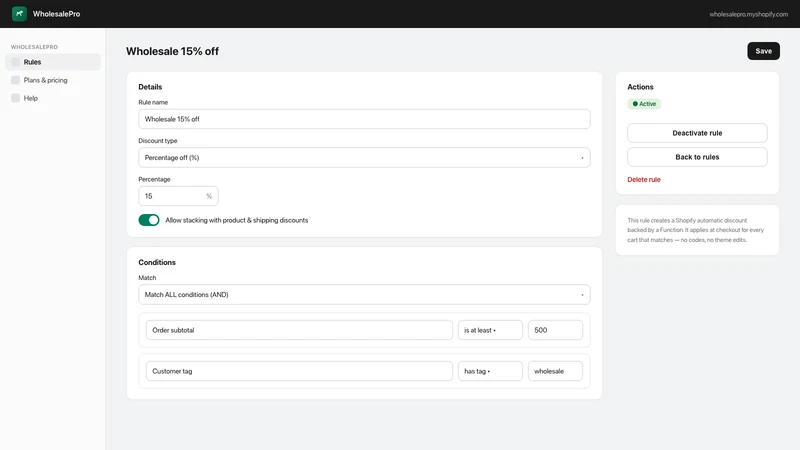The width and height of the screenshot is (800, 450).
Task: Go Back to rules
Action: coord(697,157)
